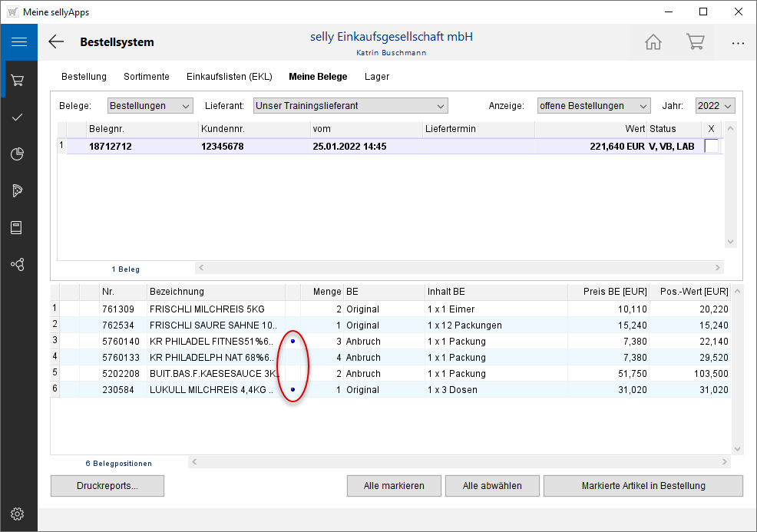The width and height of the screenshot is (757, 532).
Task: Switch to the Sortimente tab
Action: click(x=147, y=77)
